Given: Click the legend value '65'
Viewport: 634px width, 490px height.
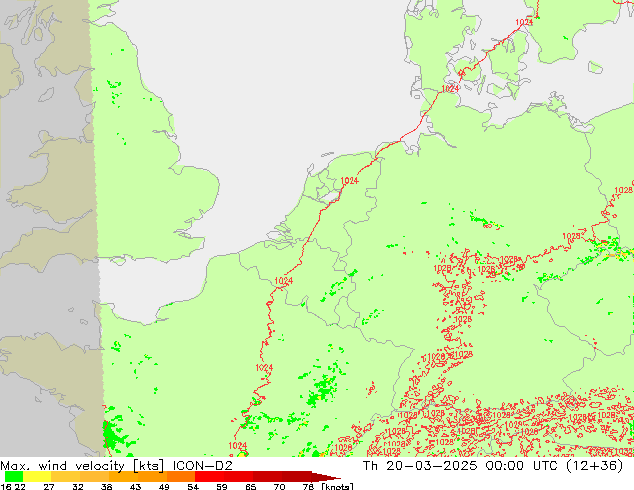Looking at the screenshot, I should [250, 486].
